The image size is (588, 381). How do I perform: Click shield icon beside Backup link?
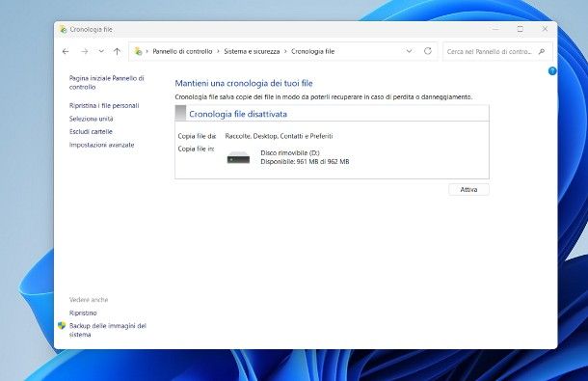tap(62, 326)
